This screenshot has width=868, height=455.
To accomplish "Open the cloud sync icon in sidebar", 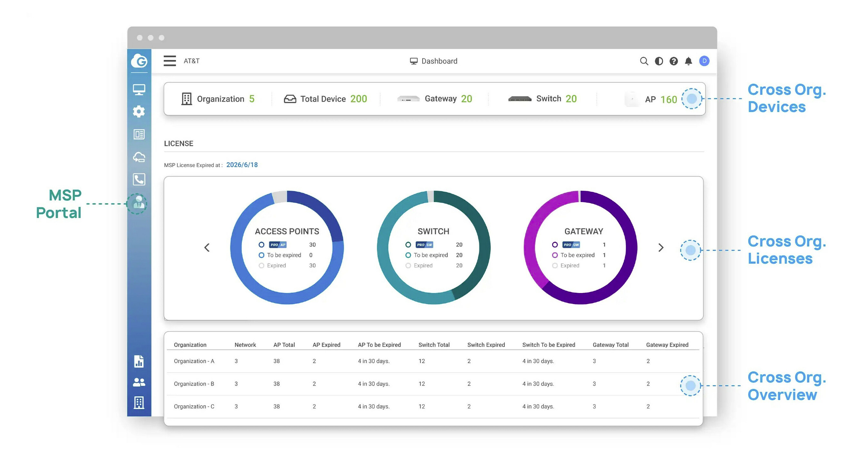I will [139, 157].
